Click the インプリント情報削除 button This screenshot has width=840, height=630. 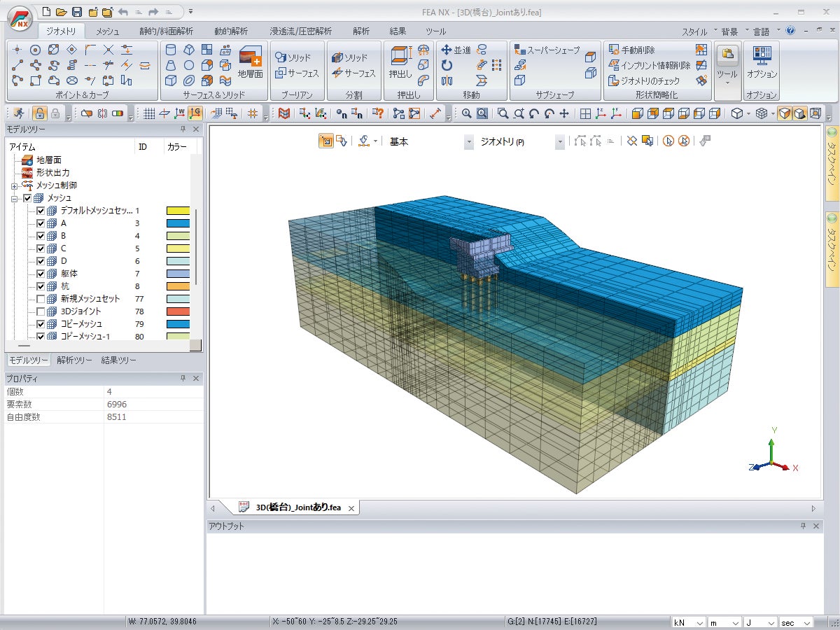click(649, 65)
